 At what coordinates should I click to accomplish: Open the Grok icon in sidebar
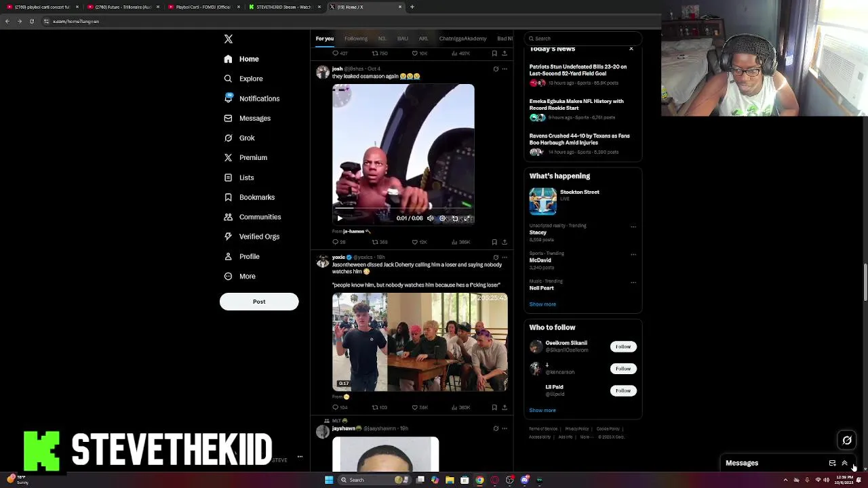click(x=228, y=138)
